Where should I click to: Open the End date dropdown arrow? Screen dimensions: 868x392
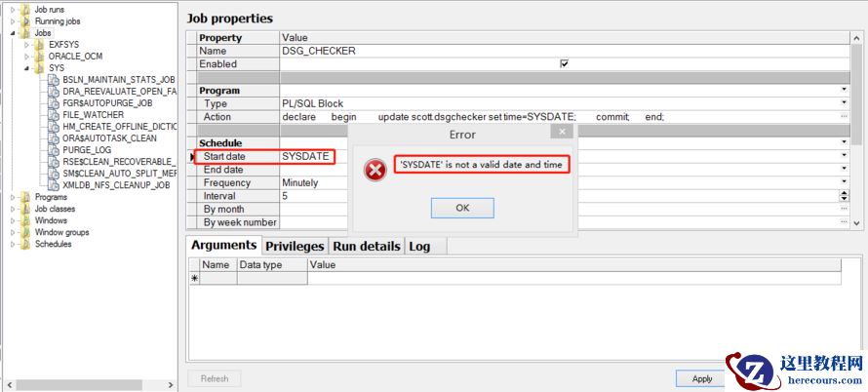(844, 169)
